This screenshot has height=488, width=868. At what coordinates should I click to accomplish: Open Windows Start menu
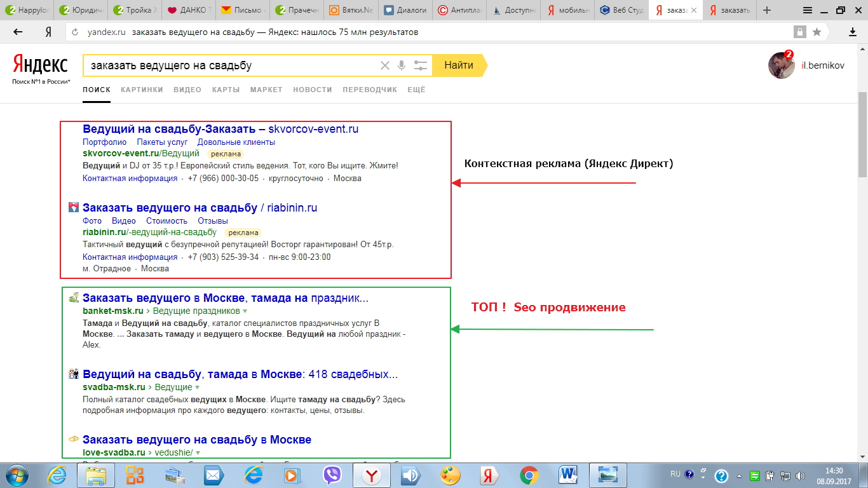point(17,475)
